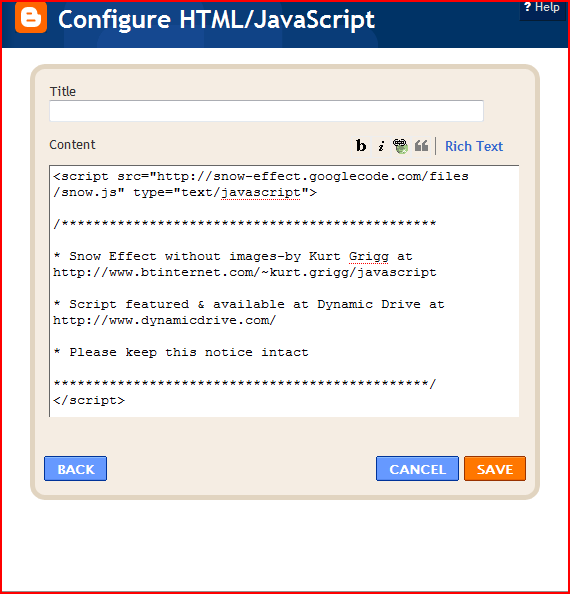Click the Blogger logo icon
This screenshot has width=570, height=594.
pyautogui.click(x=31, y=17)
